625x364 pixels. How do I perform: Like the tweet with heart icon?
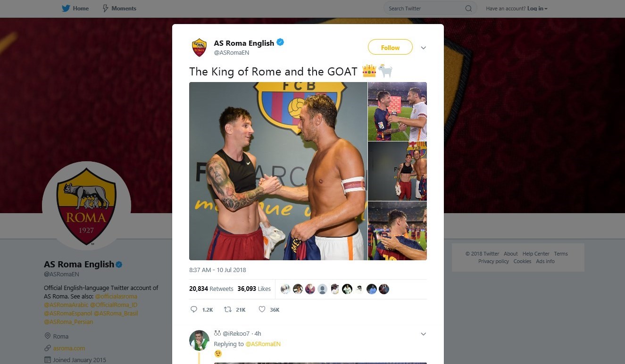(262, 309)
